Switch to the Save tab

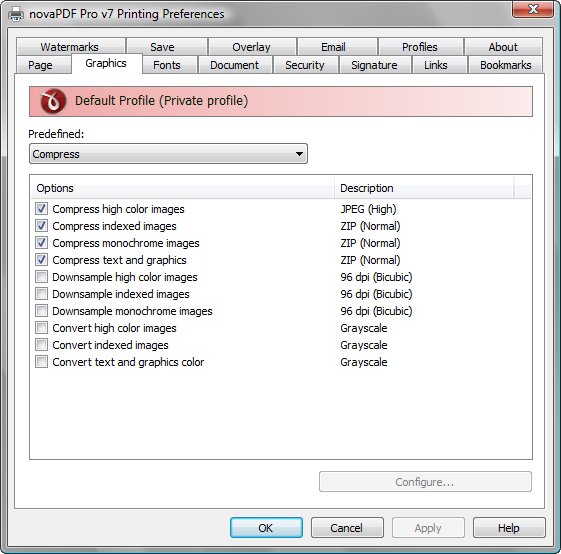[167, 47]
